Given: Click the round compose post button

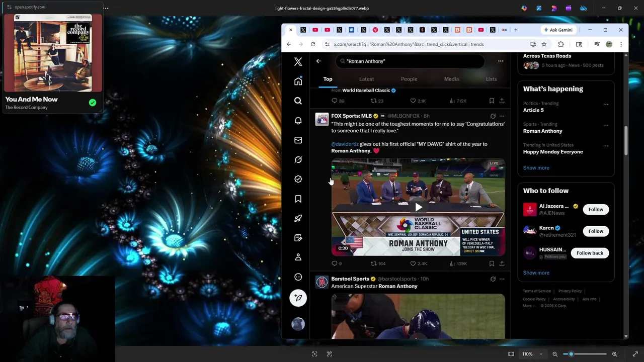Looking at the screenshot, I should (x=298, y=298).
